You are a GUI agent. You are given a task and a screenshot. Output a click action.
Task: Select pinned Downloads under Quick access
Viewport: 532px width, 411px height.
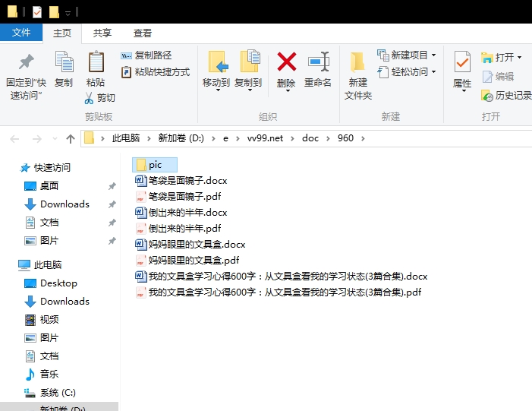point(65,204)
